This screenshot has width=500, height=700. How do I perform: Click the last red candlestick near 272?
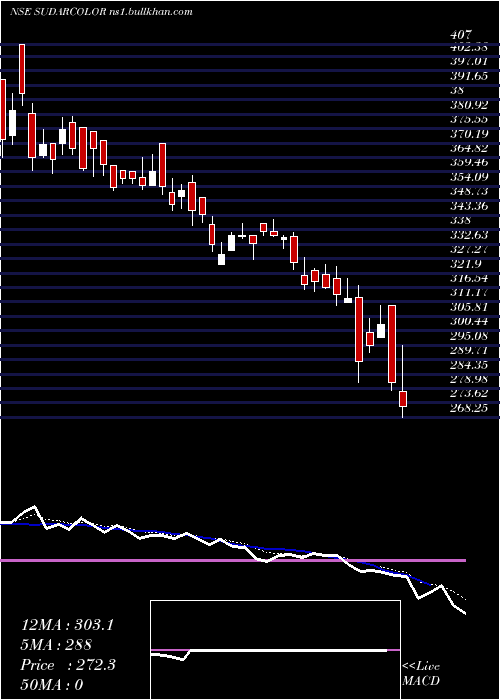tap(403, 399)
